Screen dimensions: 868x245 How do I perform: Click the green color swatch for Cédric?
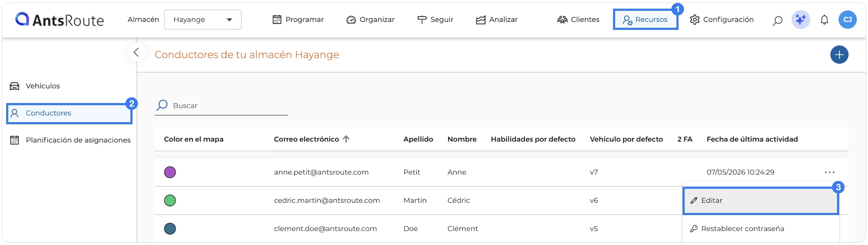click(x=170, y=200)
